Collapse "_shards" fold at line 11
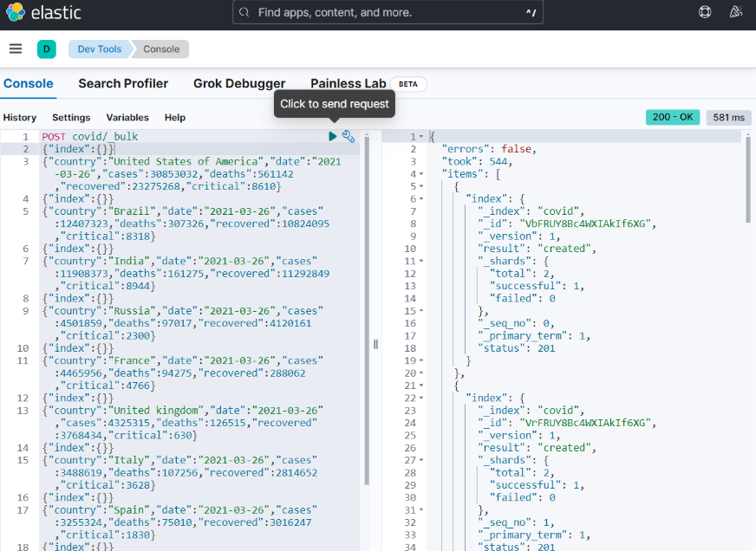The image size is (756, 551). pos(421,261)
